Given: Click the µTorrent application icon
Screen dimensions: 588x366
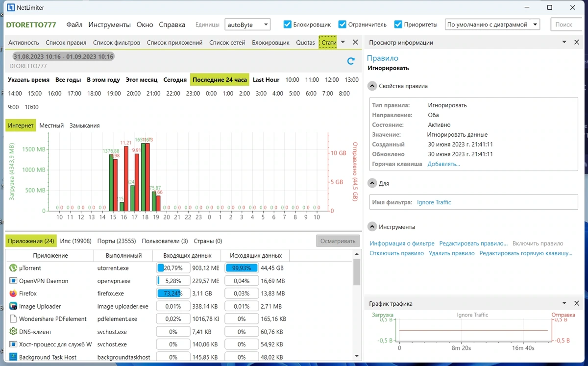Looking at the screenshot, I should [x=13, y=268].
